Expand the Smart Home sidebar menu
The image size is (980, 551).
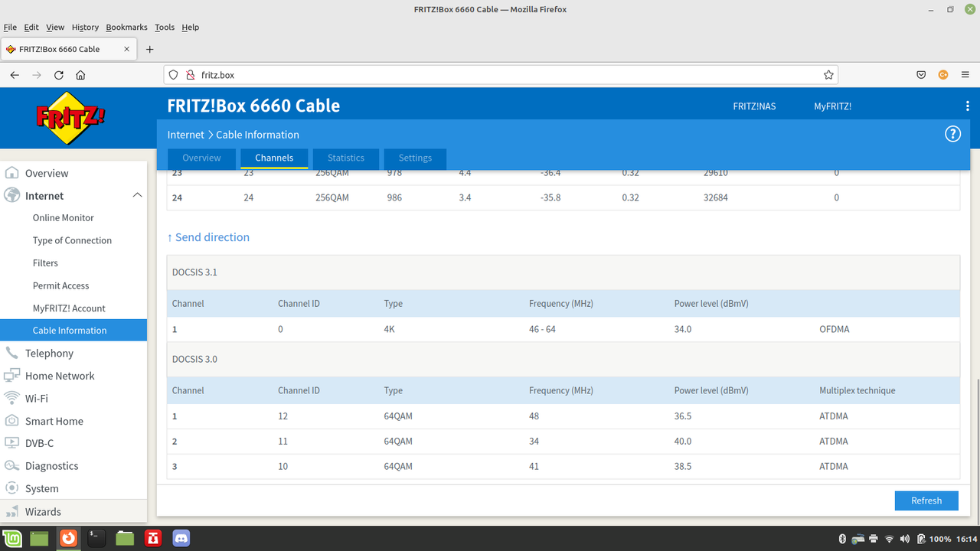pos(54,421)
